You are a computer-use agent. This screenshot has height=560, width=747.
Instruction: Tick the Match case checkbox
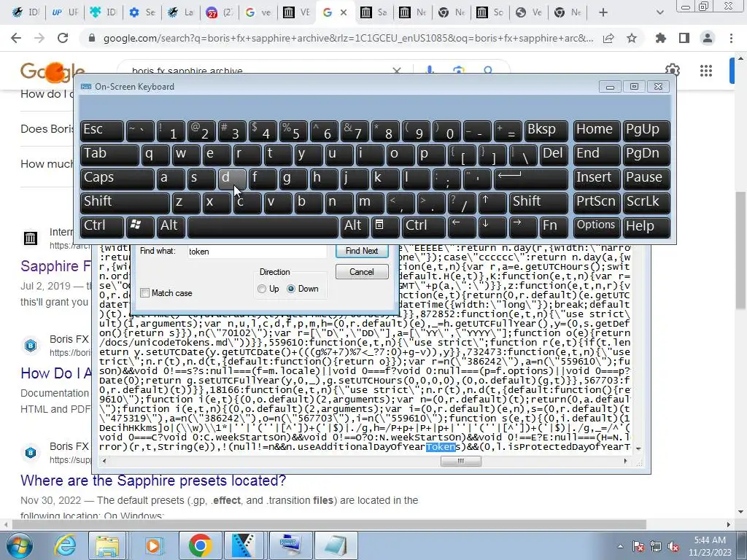(145, 293)
